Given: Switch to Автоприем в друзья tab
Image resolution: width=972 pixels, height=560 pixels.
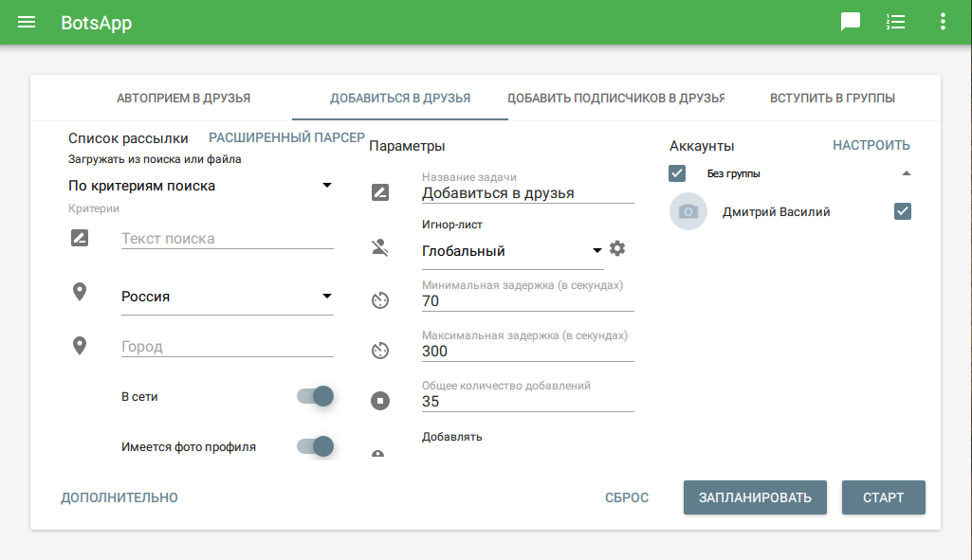Looking at the screenshot, I should point(183,98).
